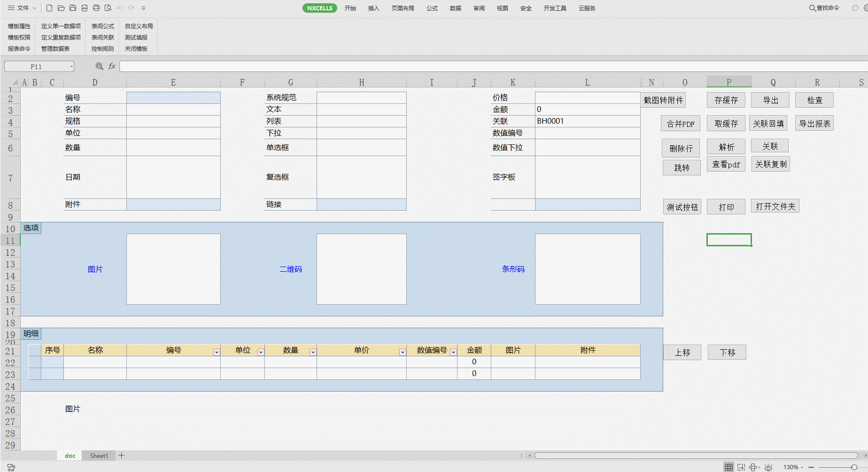This screenshot has width=868, height=472.
Task: Open print preview from the toolbar
Action: click(108, 8)
